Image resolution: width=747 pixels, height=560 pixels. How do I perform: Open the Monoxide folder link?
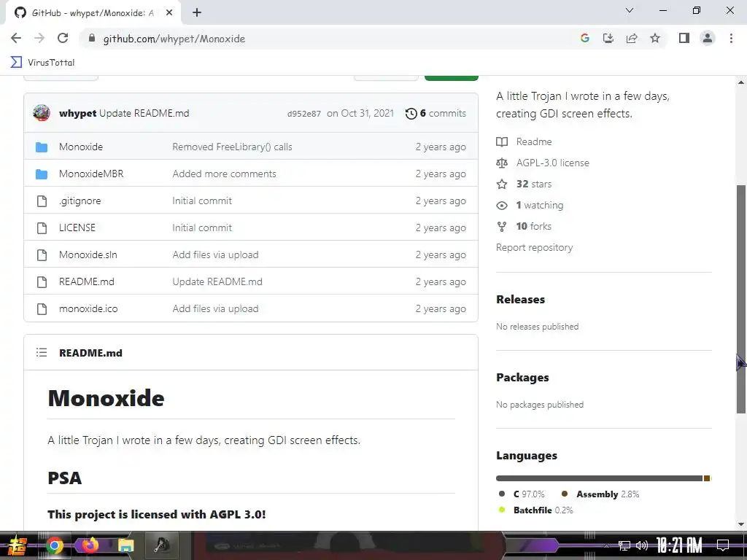coord(81,147)
